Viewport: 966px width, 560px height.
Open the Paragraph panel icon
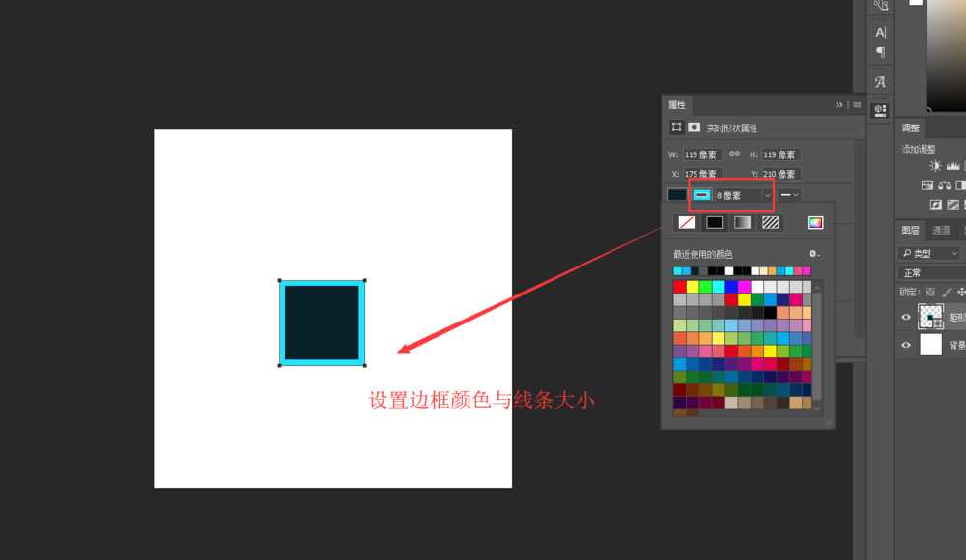tap(880, 52)
